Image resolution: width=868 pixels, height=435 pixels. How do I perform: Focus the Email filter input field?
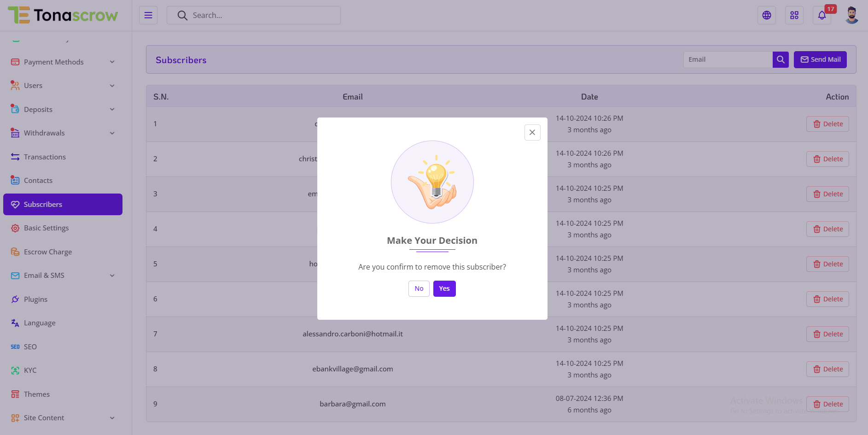(728, 59)
